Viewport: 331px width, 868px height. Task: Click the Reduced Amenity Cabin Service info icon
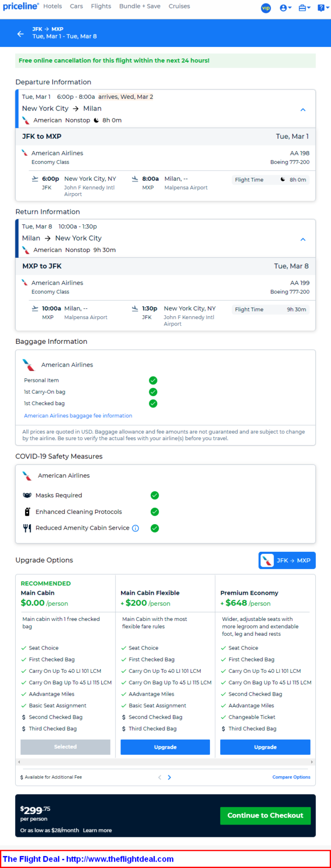pyautogui.click(x=135, y=528)
